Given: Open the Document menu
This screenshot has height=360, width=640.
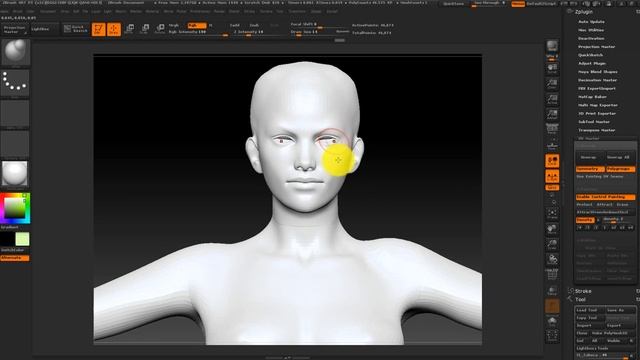Looking at the screenshot, I should [47, 11].
